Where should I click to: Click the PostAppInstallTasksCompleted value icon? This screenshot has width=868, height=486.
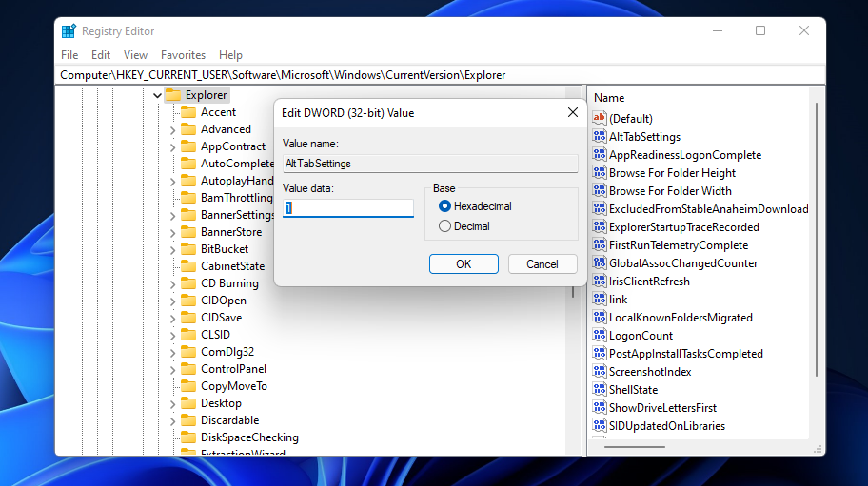(599, 353)
